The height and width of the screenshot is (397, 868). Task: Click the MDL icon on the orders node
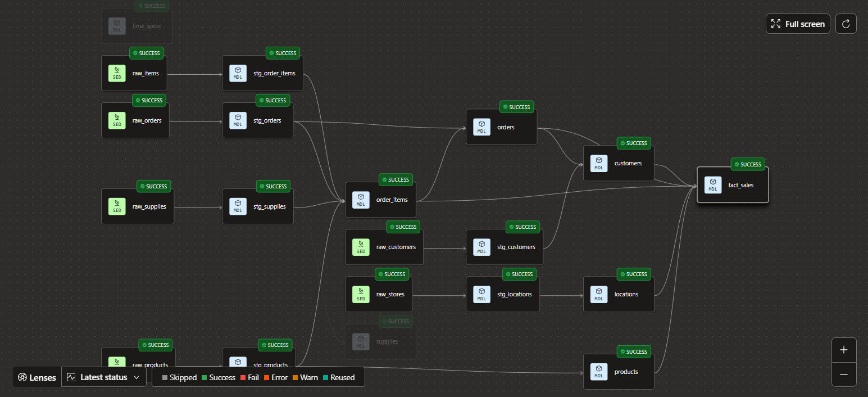(481, 127)
